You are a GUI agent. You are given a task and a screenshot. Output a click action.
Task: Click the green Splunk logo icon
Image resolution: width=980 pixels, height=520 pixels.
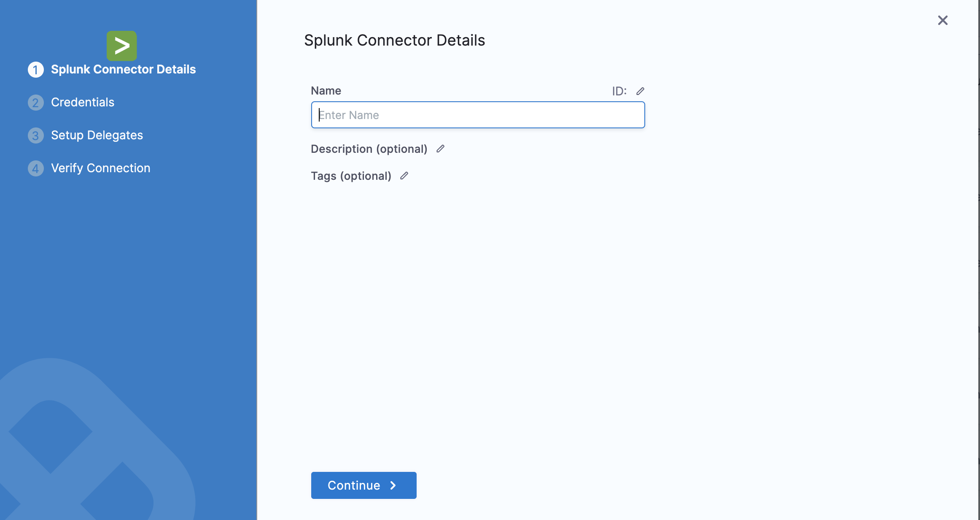(x=121, y=46)
